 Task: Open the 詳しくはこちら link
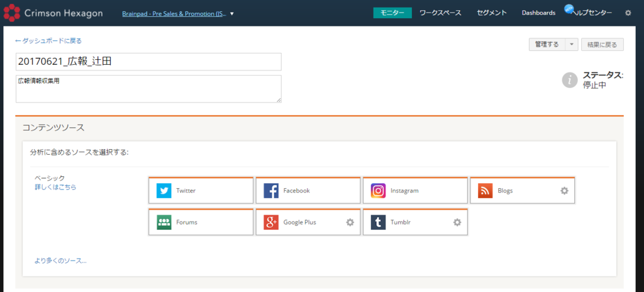55,187
